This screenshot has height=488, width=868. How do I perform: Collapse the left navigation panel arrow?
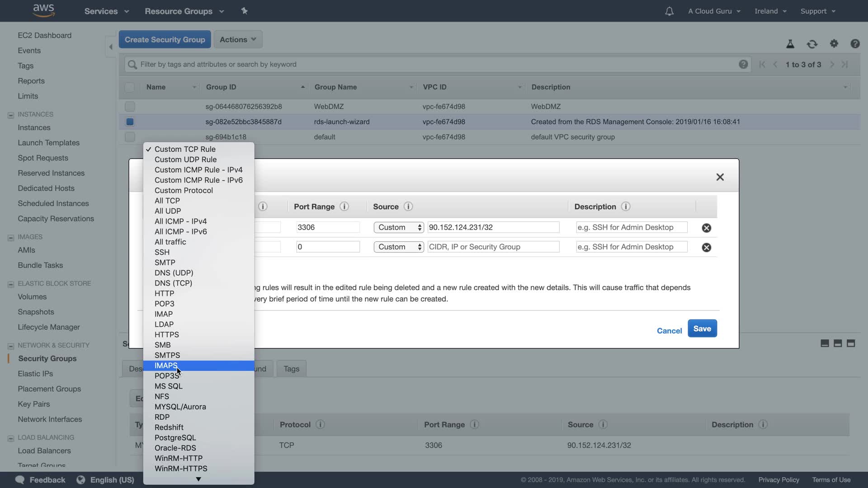[x=111, y=47]
